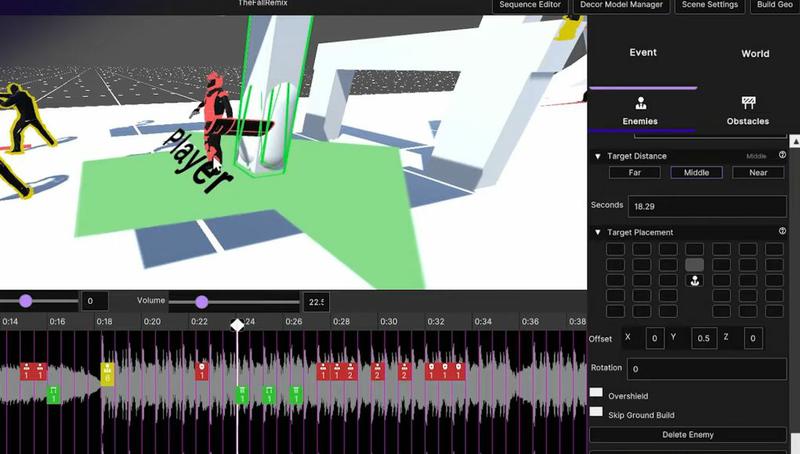Set target distance to Near
The width and height of the screenshot is (800, 454).
pyautogui.click(x=758, y=172)
